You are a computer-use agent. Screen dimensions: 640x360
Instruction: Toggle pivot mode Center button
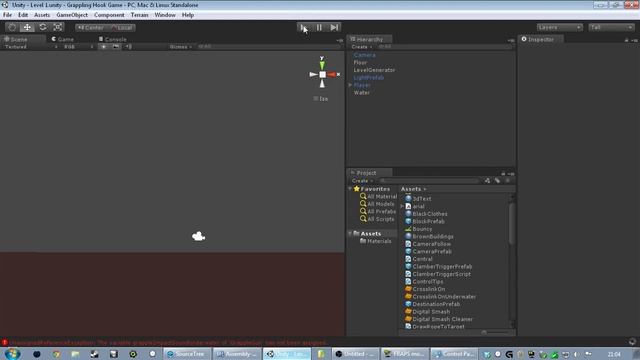point(91,28)
